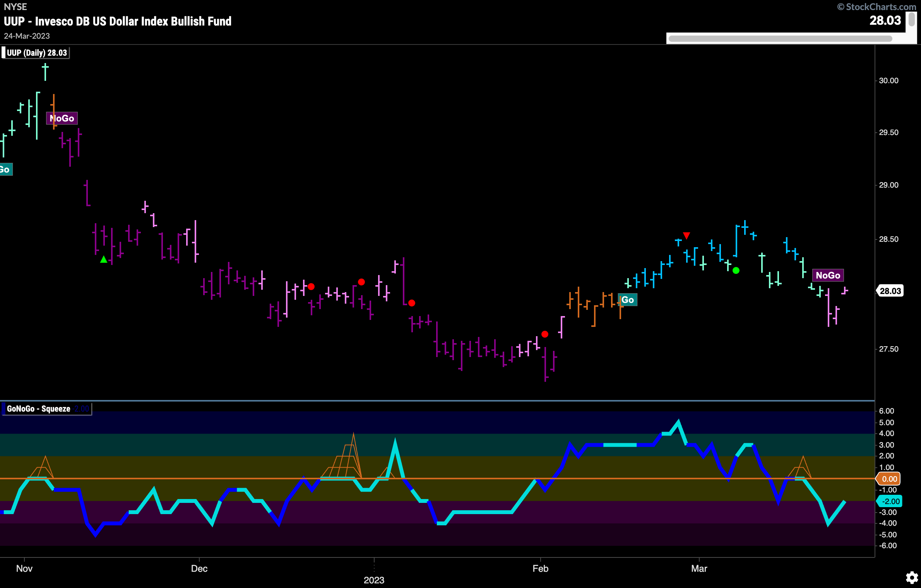Click the red dot marker just before 2023
This screenshot has width=921, height=588.
361,282
